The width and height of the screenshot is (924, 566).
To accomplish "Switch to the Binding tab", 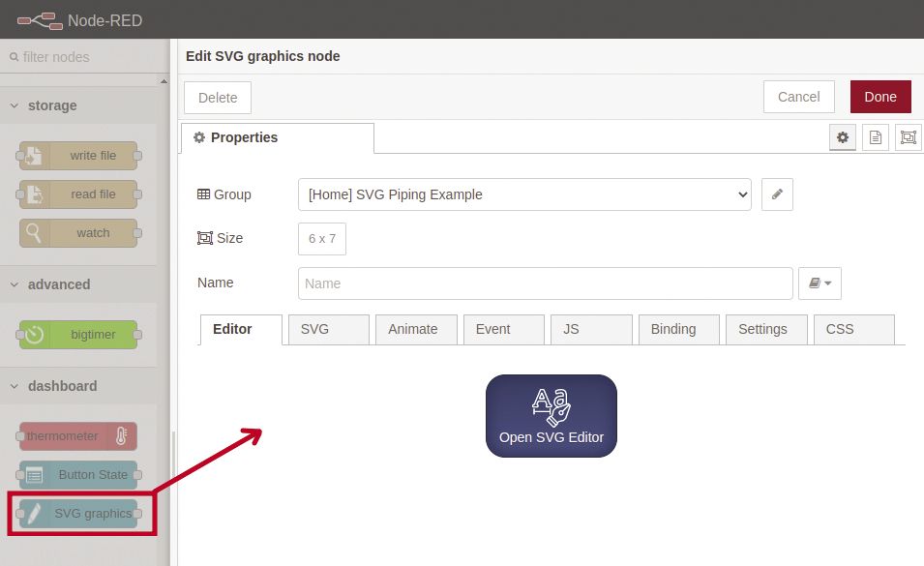I will (679, 329).
